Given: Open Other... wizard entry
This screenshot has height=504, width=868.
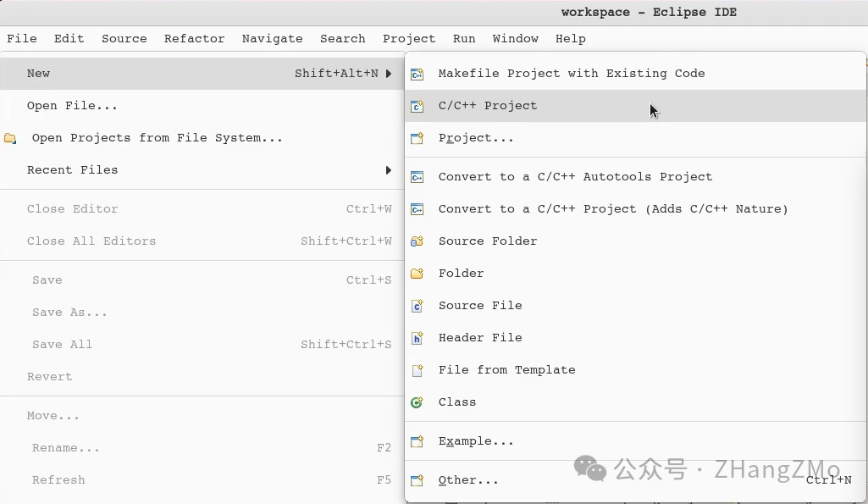Looking at the screenshot, I should [x=635, y=480].
